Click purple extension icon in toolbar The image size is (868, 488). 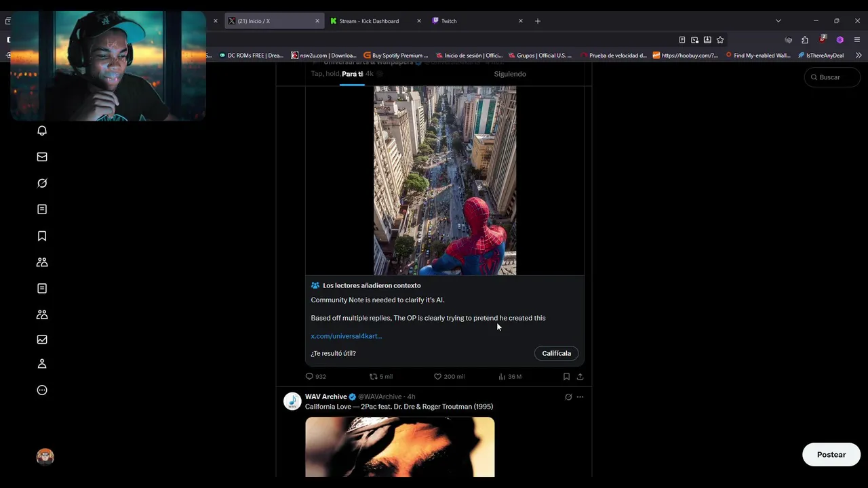coord(840,40)
